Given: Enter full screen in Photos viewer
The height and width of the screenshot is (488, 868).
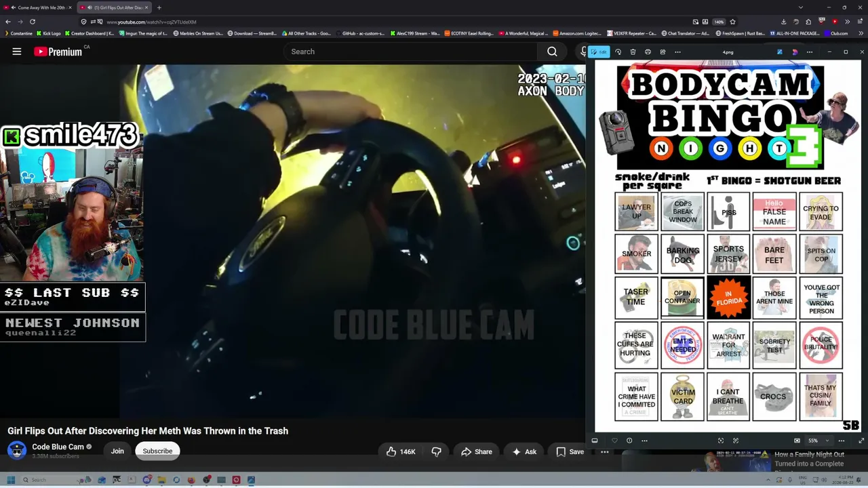Looking at the screenshot, I should click(861, 441).
